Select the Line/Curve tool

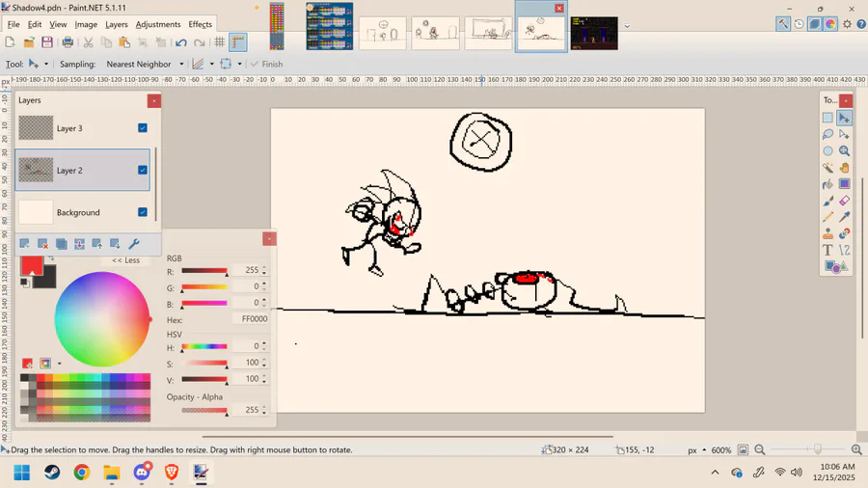[844, 250]
